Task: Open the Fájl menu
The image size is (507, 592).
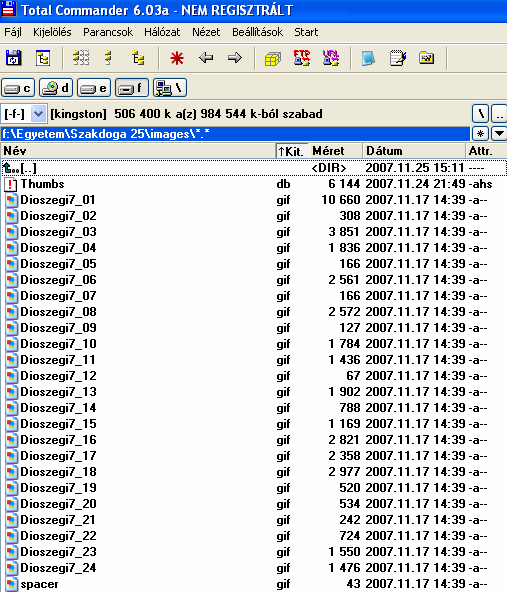Action: (x=13, y=32)
